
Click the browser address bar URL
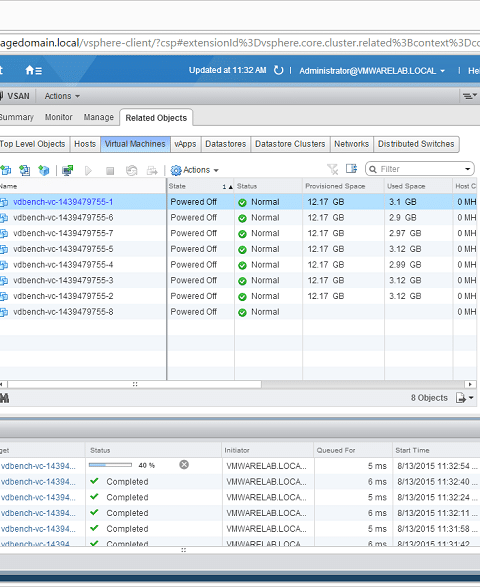240,43
